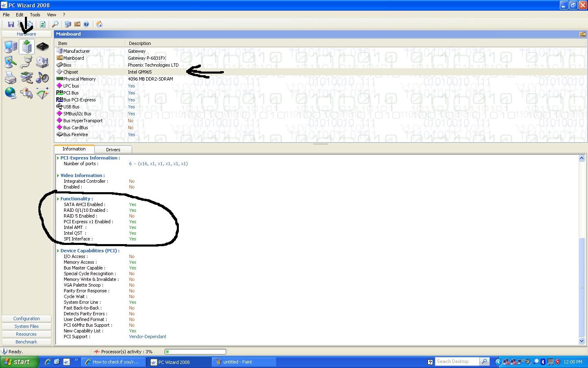Click the information pane scroll down arrow
Image resolution: width=588 pixels, height=368 pixels.
point(582,341)
